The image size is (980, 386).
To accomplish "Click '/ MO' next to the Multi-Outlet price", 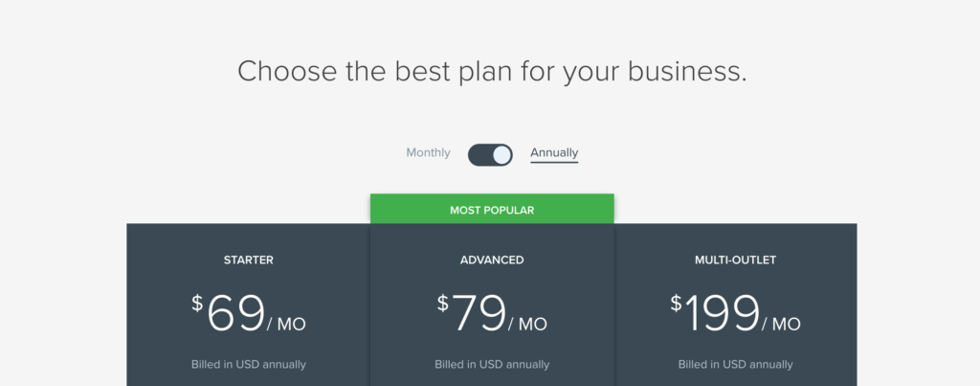I will tap(781, 325).
